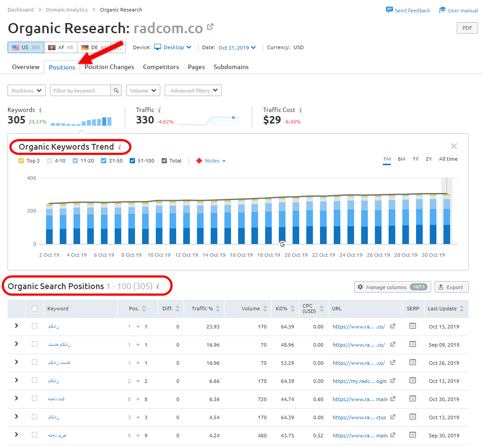The image size is (482, 448).
Task: Close the Organic Keywords Trend panel
Action: pos(454,147)
